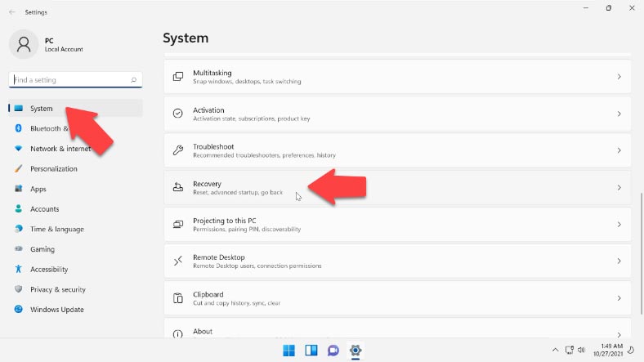Open Privacy & security settings

(x=75, y=289)
